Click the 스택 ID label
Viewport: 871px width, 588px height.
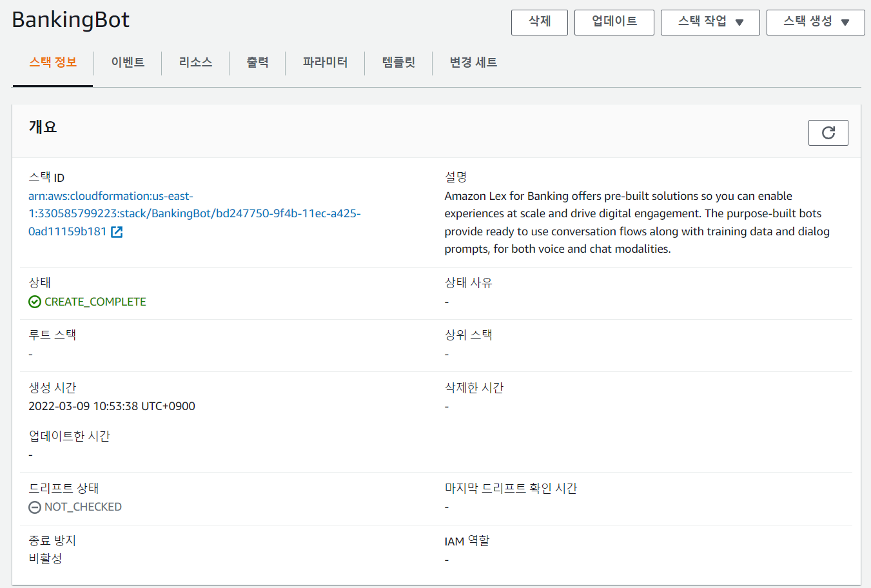(x=46, y=177)
